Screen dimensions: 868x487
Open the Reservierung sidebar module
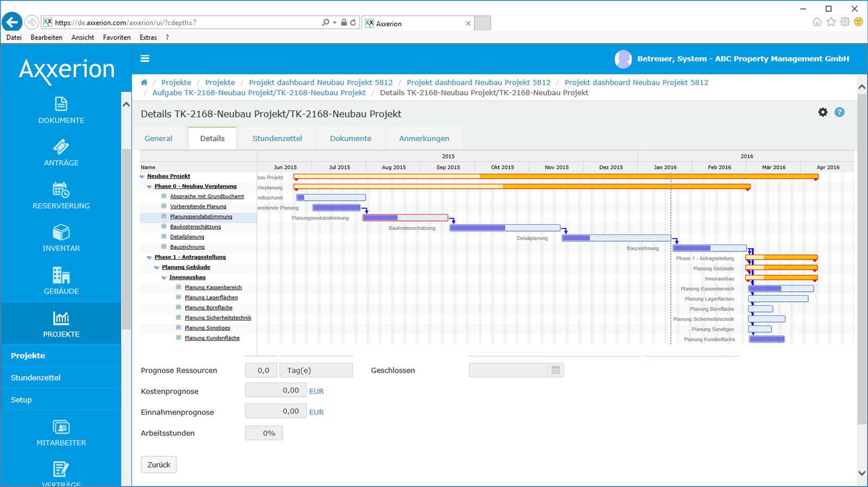tap(61, 196)
